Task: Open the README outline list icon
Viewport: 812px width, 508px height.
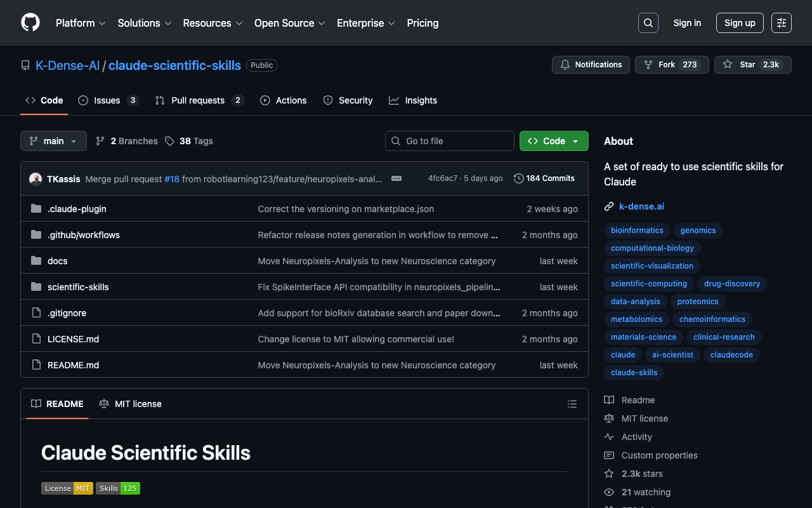Action: pyautogui.click(x=572, y=404)
